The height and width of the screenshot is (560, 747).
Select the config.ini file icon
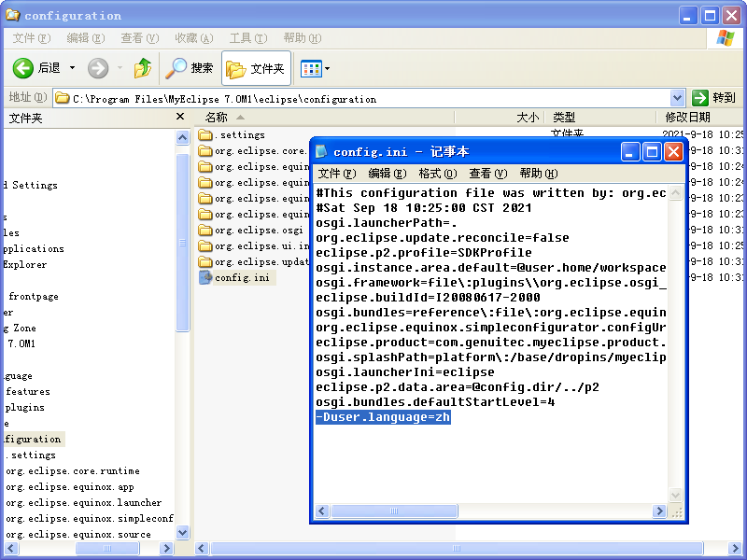pyautogui.click(x=205, y=278)
